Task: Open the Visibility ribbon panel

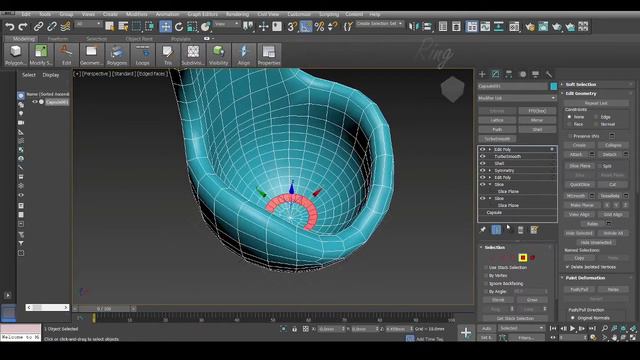Action: 218,55
